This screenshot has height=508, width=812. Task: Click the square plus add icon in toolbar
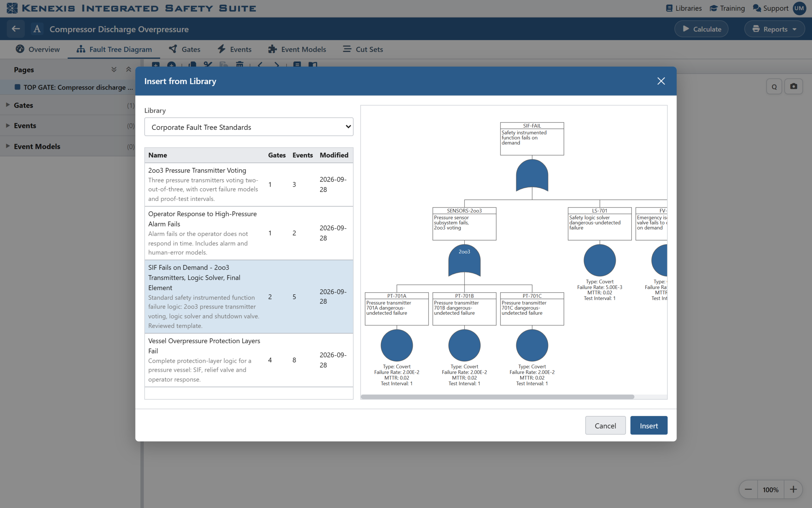click(155, 64)
